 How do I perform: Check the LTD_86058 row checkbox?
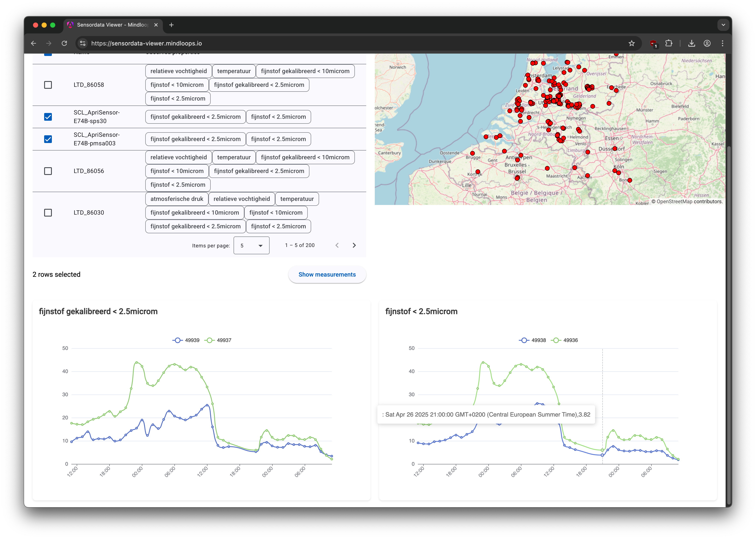[48, 85]
